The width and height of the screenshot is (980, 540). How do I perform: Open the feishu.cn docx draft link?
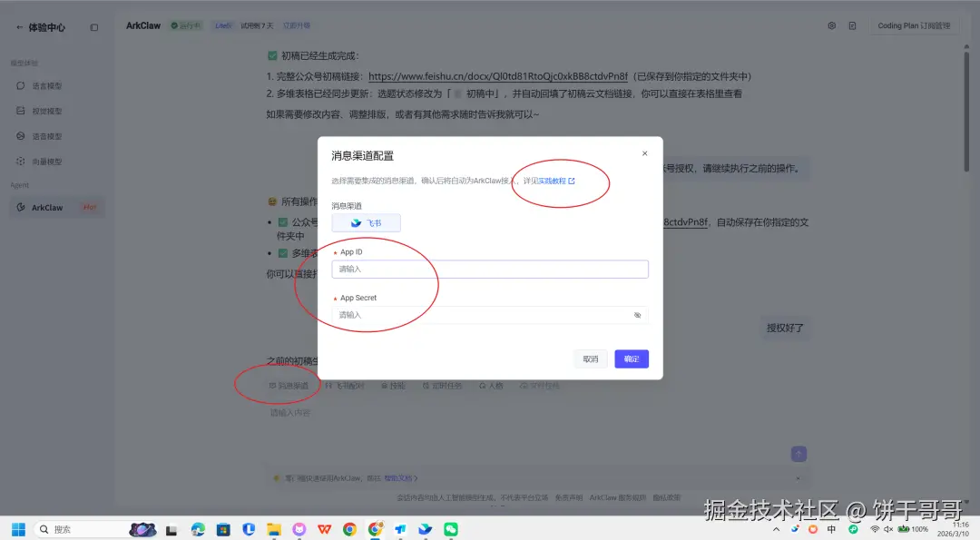(498, 76)
